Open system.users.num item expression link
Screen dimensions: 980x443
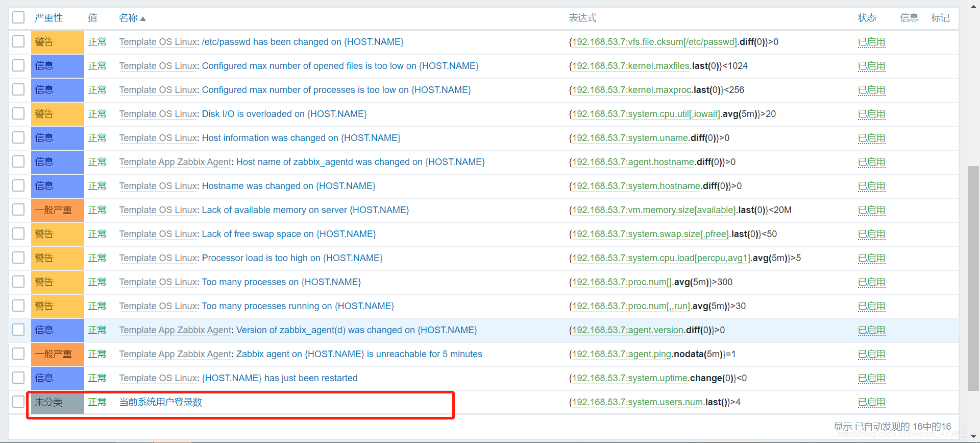pyautogui.click(x=638, y=402)
